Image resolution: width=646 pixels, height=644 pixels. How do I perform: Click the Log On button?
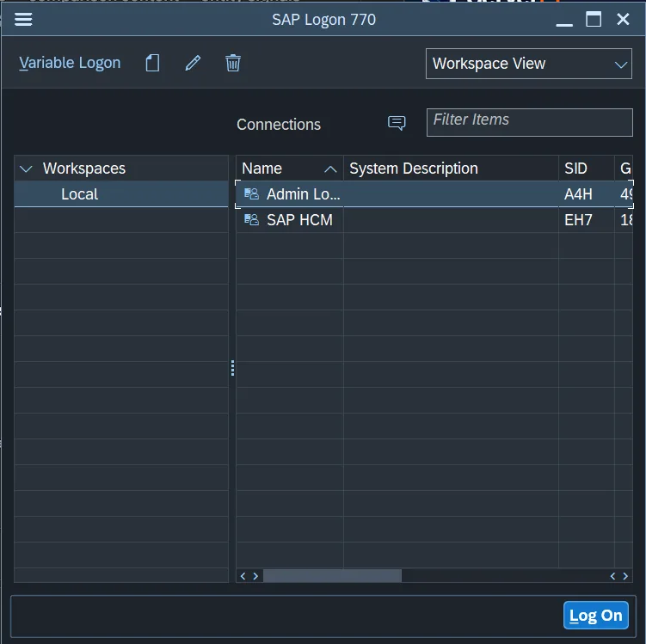(596, 615)
